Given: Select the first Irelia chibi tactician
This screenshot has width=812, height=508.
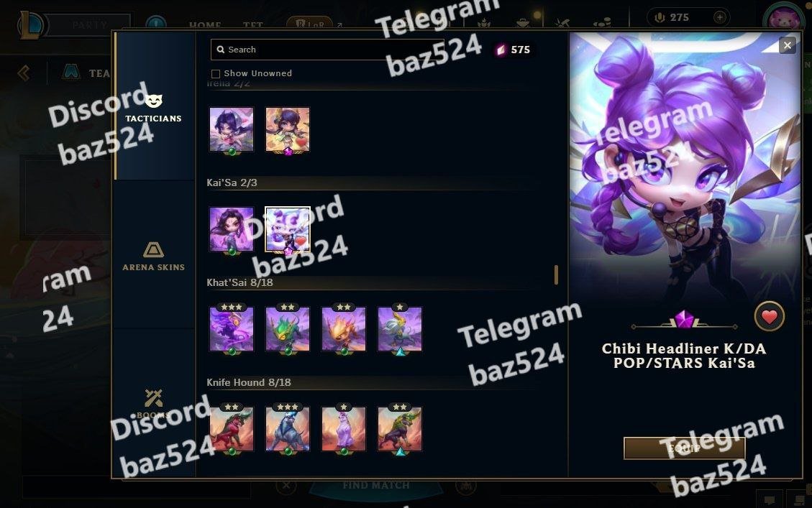Looking at the screenshot, I should point(232,129).
